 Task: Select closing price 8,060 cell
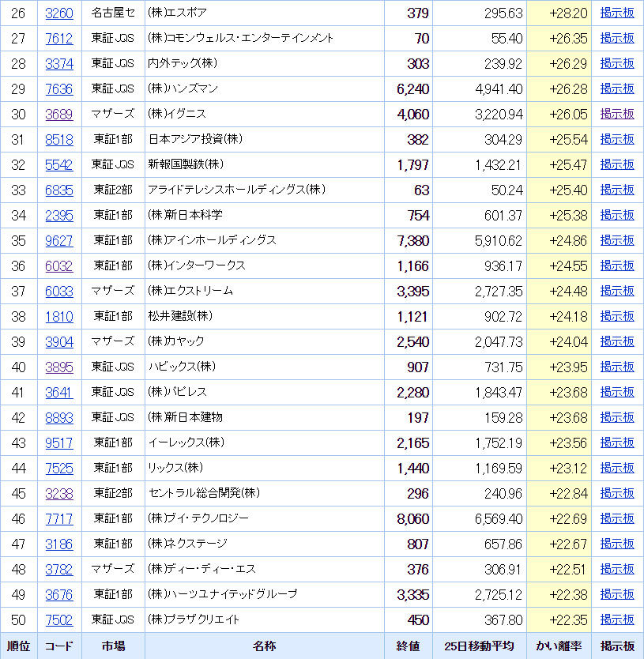[x=409, y=519]
